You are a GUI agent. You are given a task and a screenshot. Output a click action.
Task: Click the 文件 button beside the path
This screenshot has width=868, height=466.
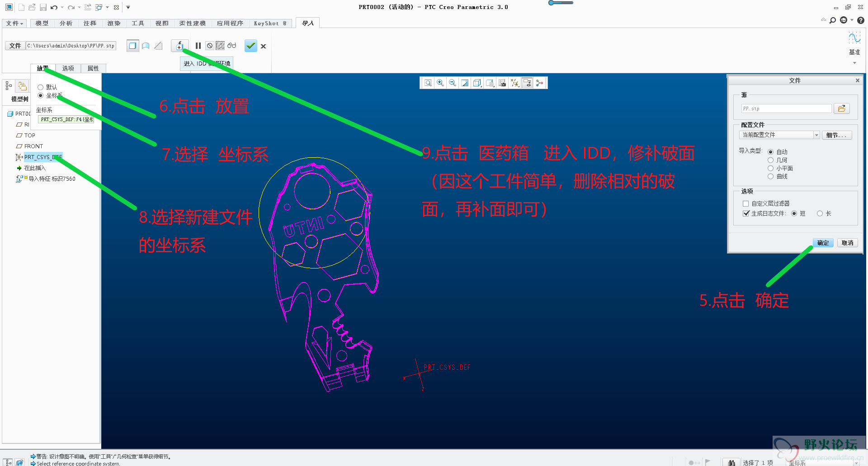[15, 46]
